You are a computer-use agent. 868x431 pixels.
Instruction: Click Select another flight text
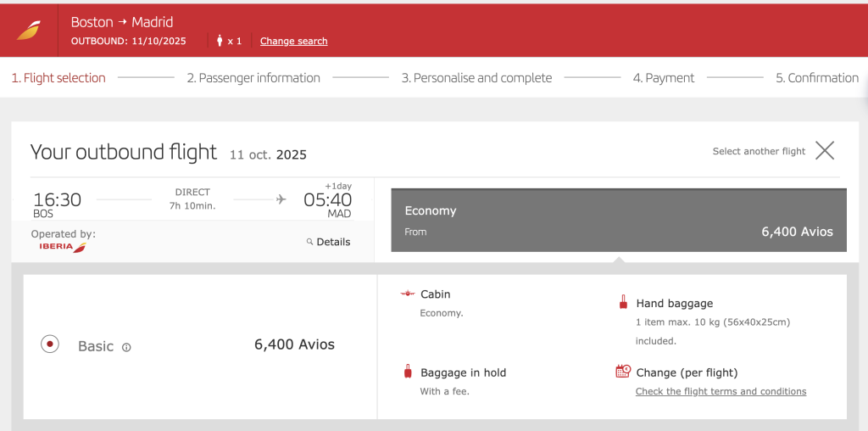759,151
